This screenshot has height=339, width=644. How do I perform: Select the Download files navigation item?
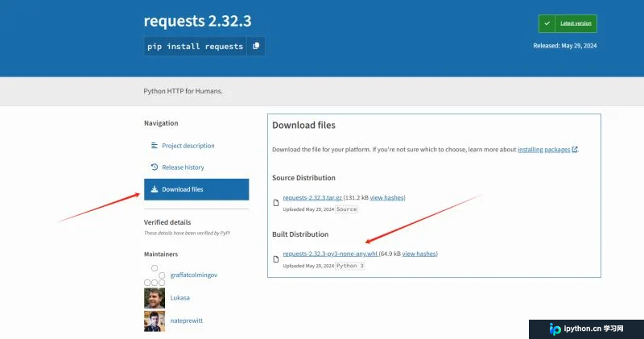pyautogui.click(x=196, y=189)
